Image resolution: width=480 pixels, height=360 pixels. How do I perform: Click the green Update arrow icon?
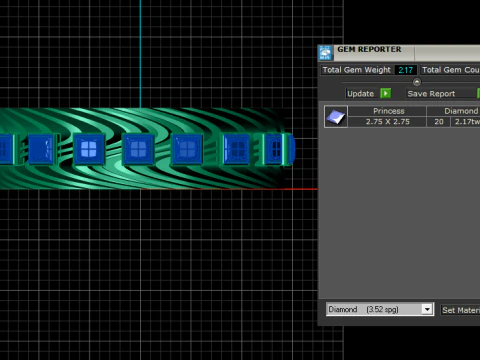[x=386, y=93]
